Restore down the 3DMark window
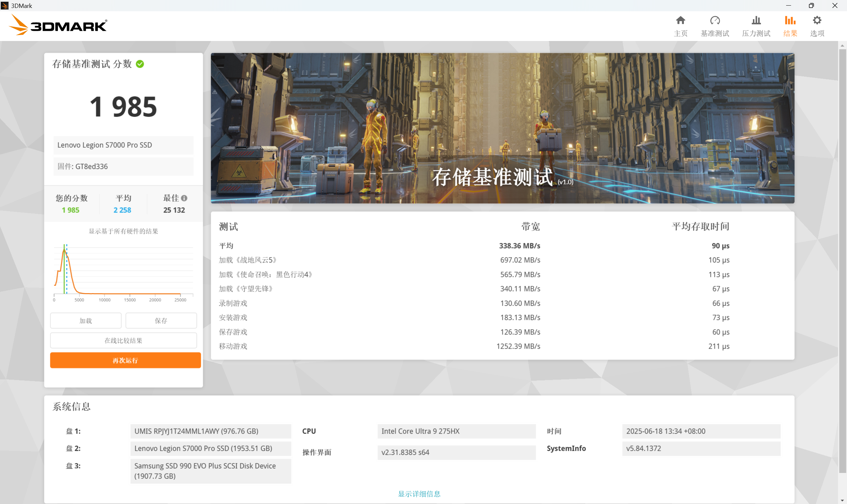The height and width of the screenshot is (504, 847). pos(811,5)
